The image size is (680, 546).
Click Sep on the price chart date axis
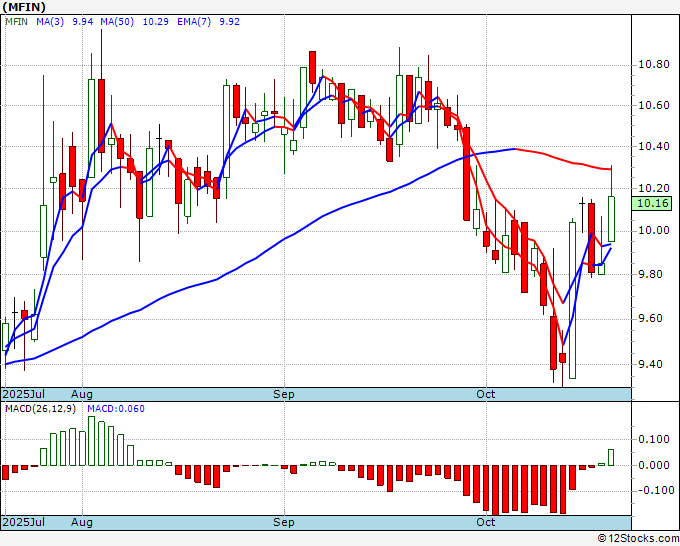point(284,394)
